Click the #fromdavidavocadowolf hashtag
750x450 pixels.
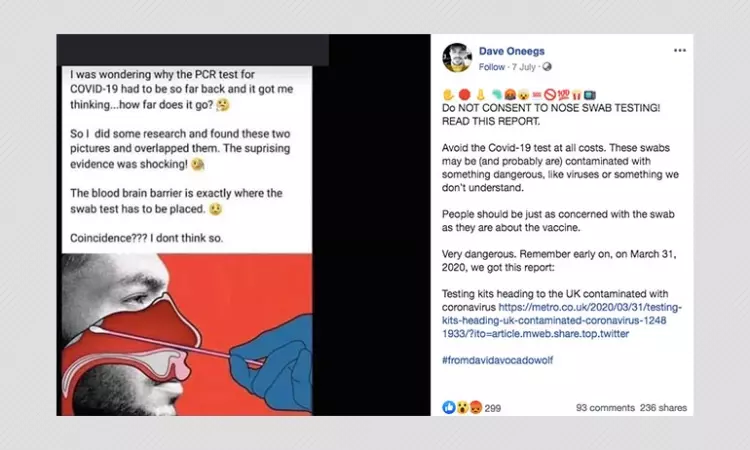coord(497,360)
